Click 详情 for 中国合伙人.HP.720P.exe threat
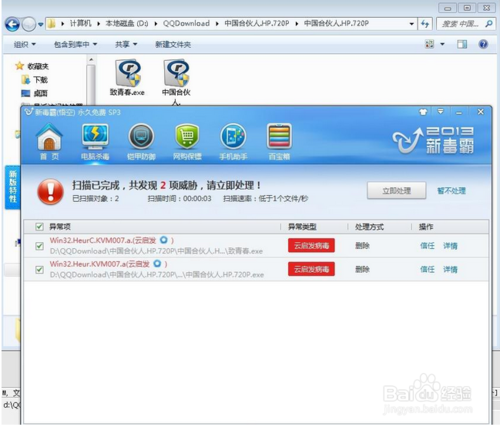The height and width of the screenshot is (427, 500). 450,269
